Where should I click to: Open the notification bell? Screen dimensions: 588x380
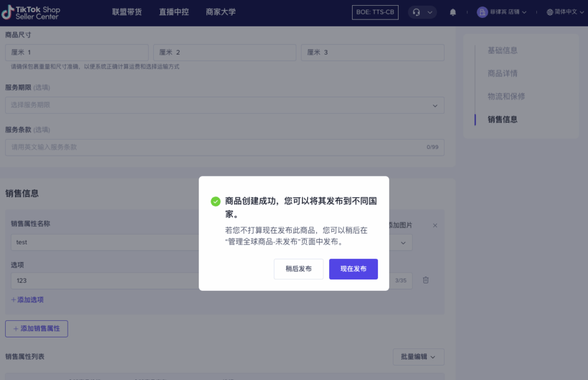point(452,11)
